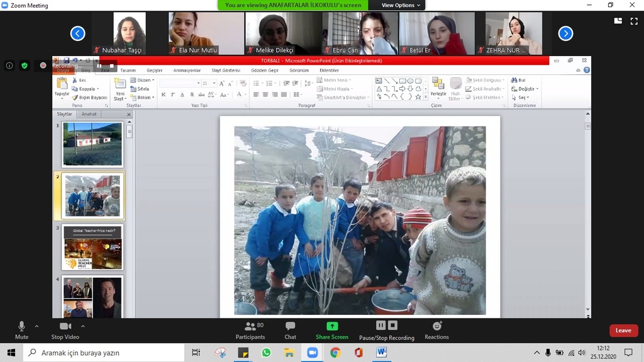Expand audio options arrow beside Mute
The height and width of the screenshot is (362, 644).
pyautogui.click(x=36, y=326)
